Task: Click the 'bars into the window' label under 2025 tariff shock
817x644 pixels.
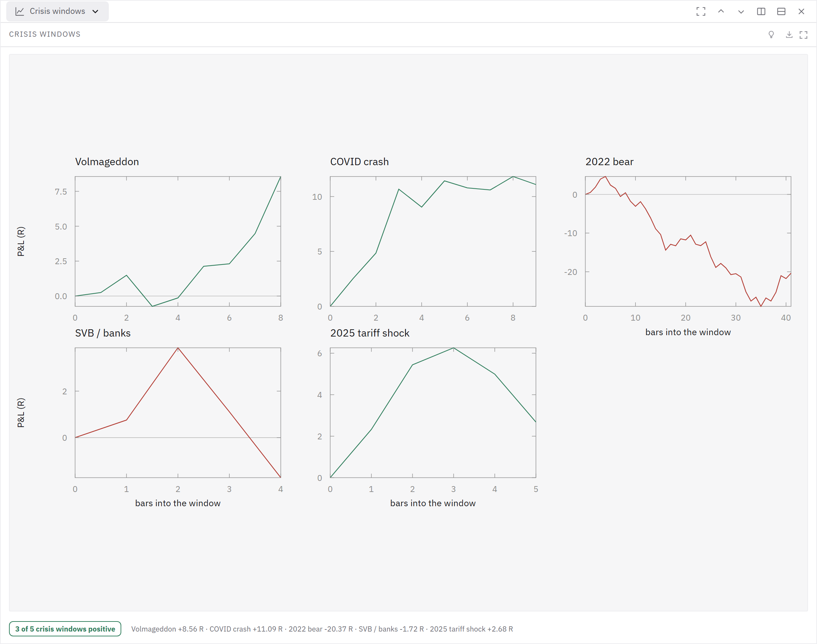Action: [x=433, y=503]
